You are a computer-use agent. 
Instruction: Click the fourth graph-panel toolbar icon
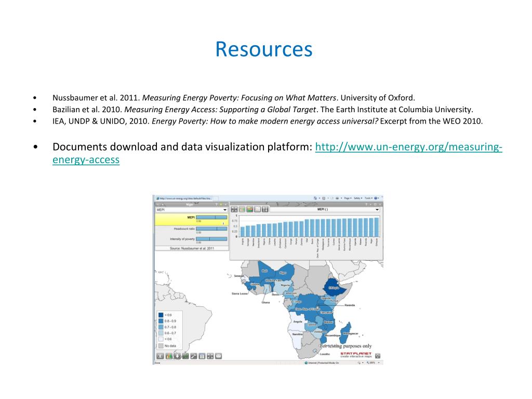258,209
